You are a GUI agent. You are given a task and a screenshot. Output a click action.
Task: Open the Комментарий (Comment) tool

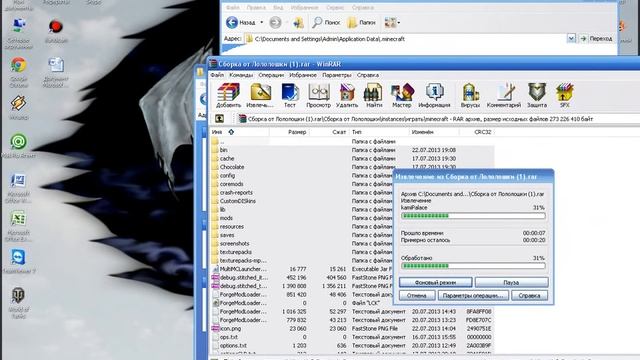[504, 95]
